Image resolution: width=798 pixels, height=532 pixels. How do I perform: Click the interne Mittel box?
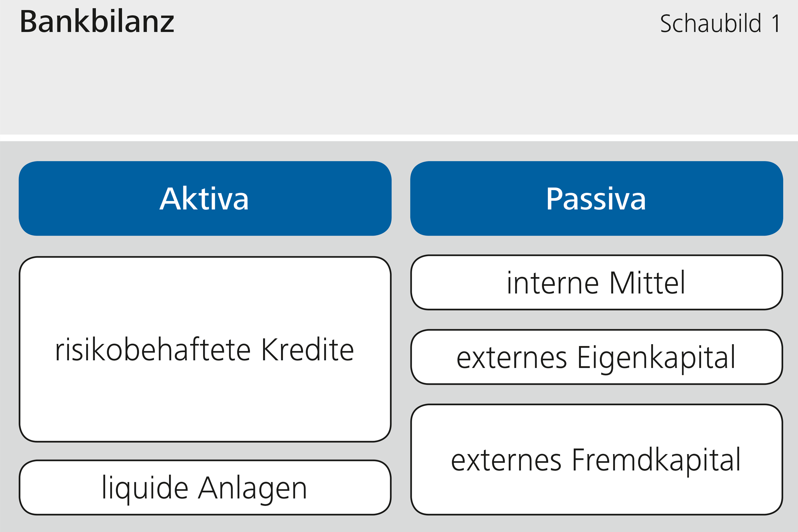[x=596, y=282]
